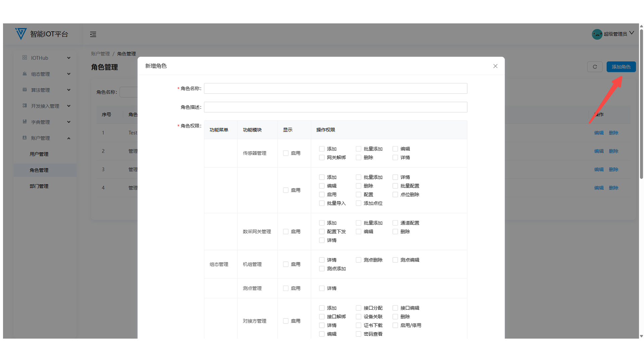
Task: Click the 字典管理 sidebar icon
Action: (24, 122)
